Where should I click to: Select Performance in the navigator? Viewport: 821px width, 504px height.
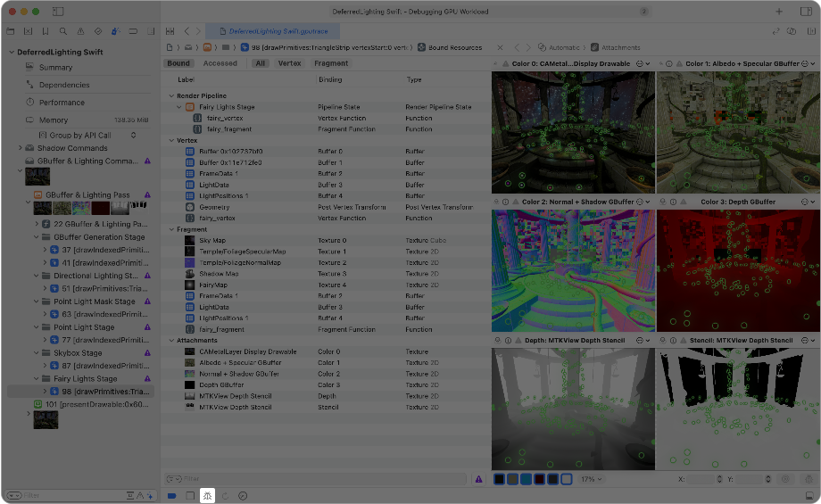[62, 103]
